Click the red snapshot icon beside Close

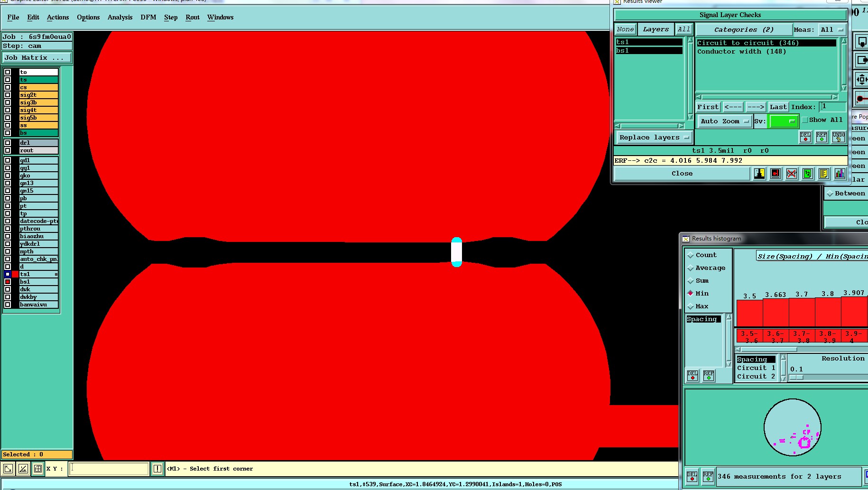tap(776, 174)
